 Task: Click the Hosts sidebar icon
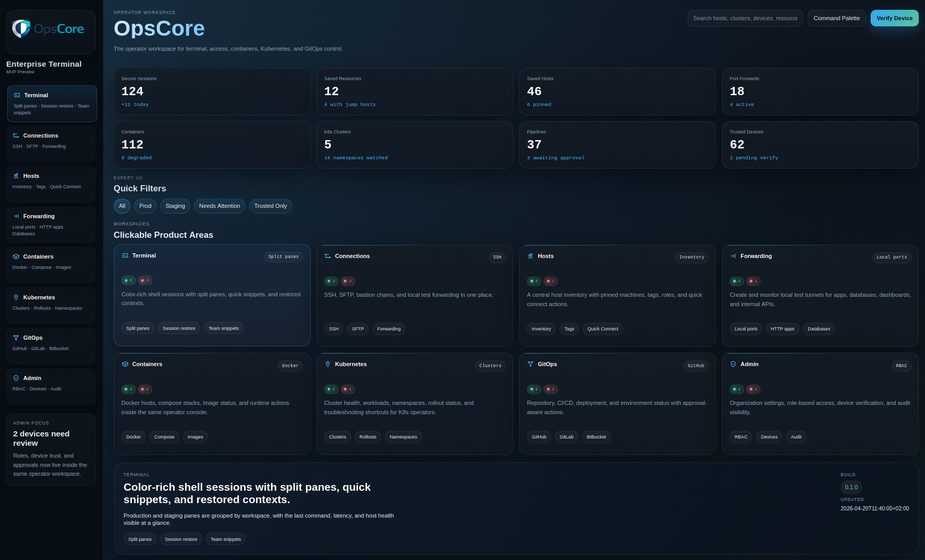(16, 176)
